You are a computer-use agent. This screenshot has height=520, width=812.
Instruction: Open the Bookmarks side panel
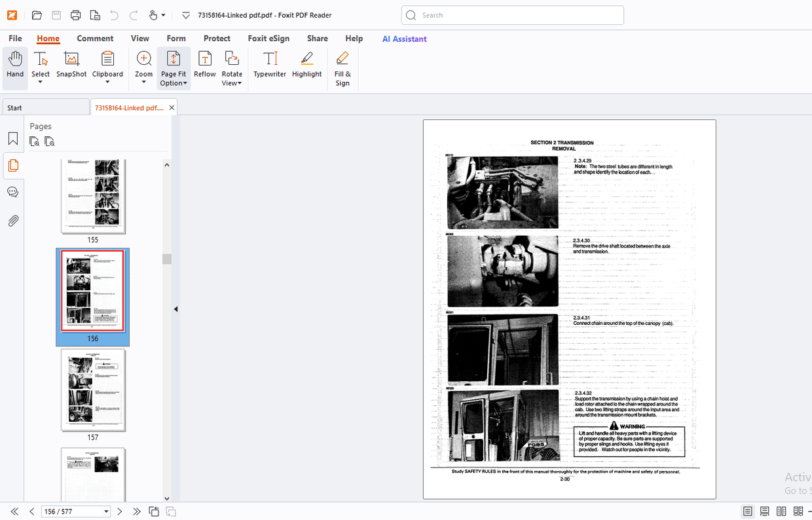pos(13,139)
